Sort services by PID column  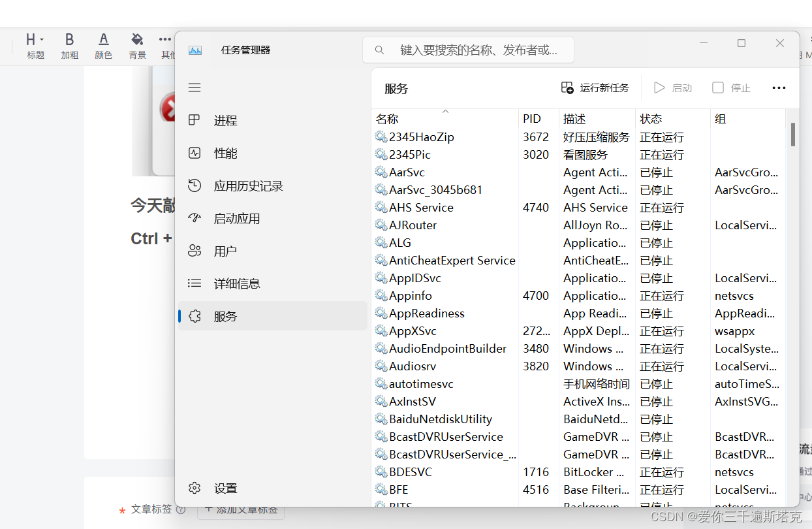click(x=539, y=119)
